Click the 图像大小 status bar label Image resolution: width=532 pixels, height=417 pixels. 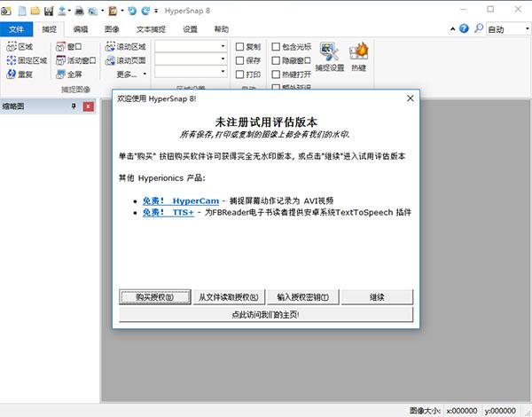pyautogui.click(x=425, y=411)
